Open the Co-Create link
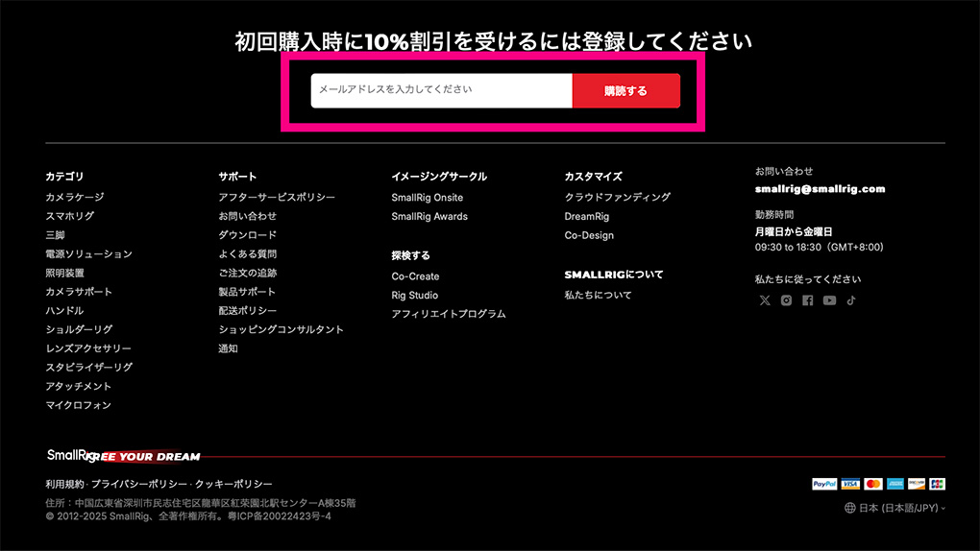 (x=416, y=276)
